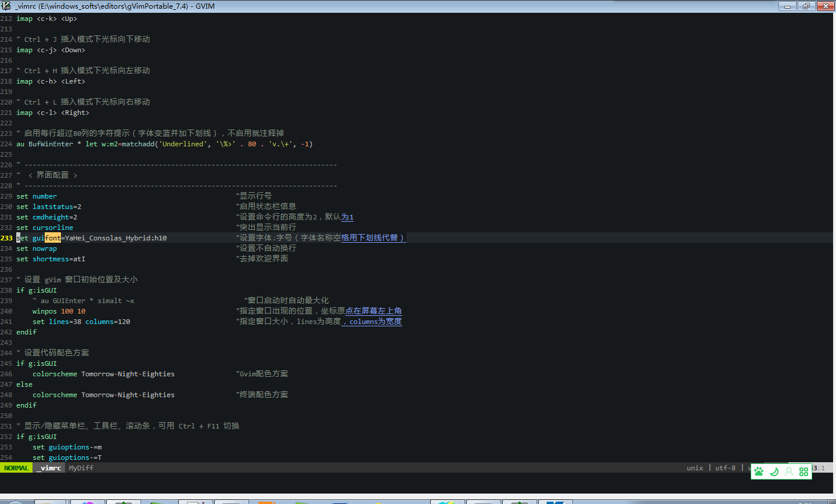Click the highlighted word 'font' on line 233

coord(52,237)
